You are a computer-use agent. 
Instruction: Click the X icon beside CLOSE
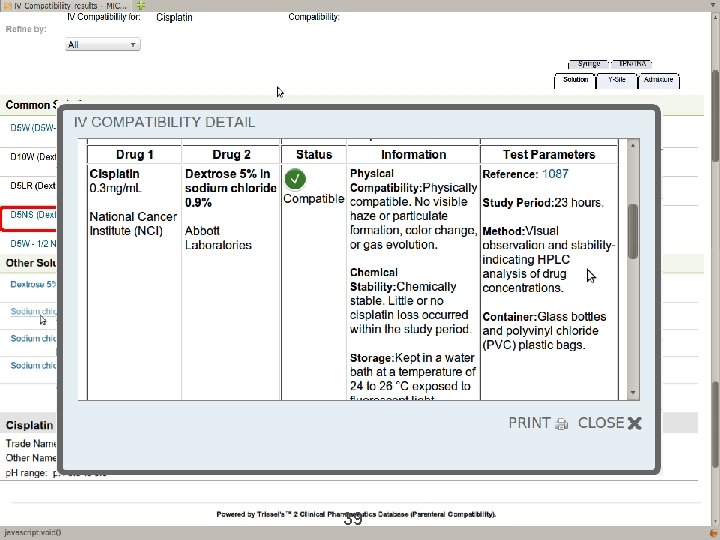point(634,423)
